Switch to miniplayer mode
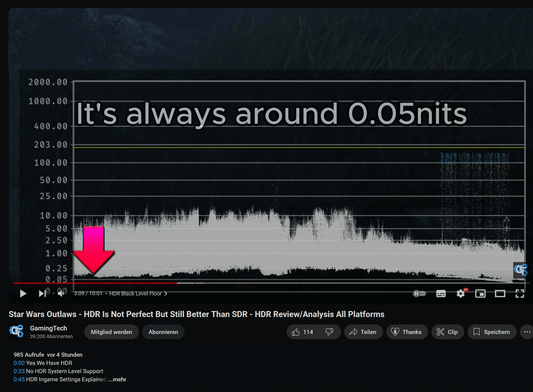Screen dimensions: 533x392 coord(480,294)
